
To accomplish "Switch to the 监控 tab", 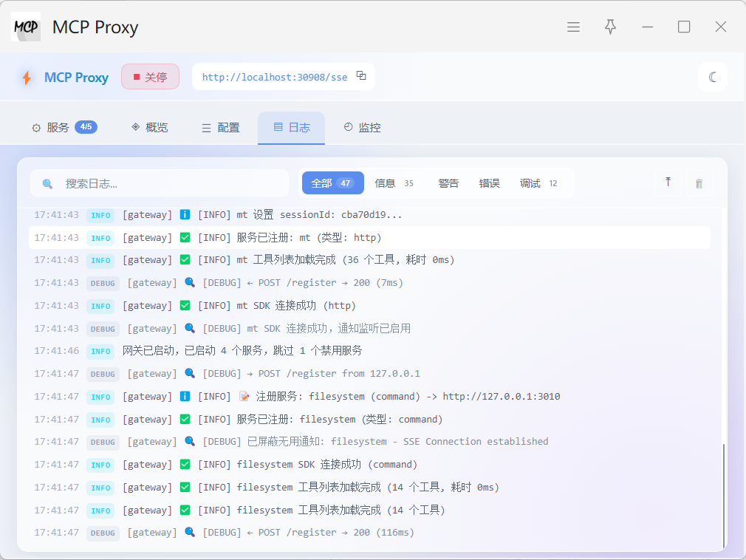I will point(363,128).
